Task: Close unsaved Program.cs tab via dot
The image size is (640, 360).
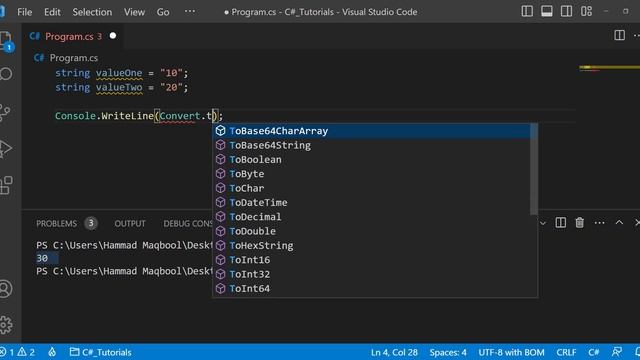Action: pos(113,36)
